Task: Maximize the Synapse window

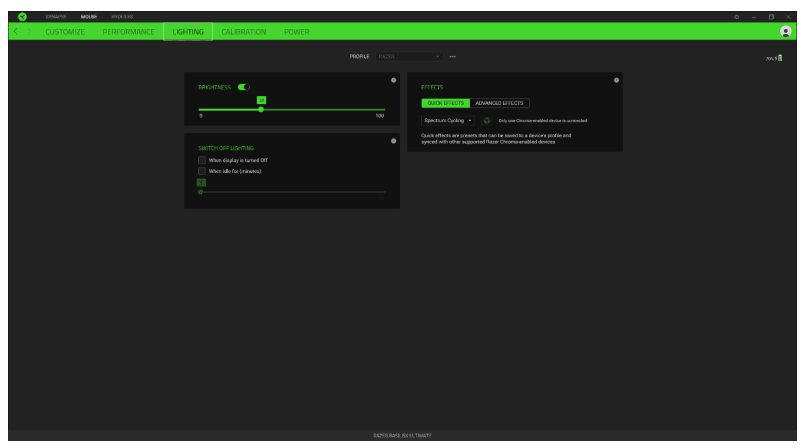Action: coord(771,17)
